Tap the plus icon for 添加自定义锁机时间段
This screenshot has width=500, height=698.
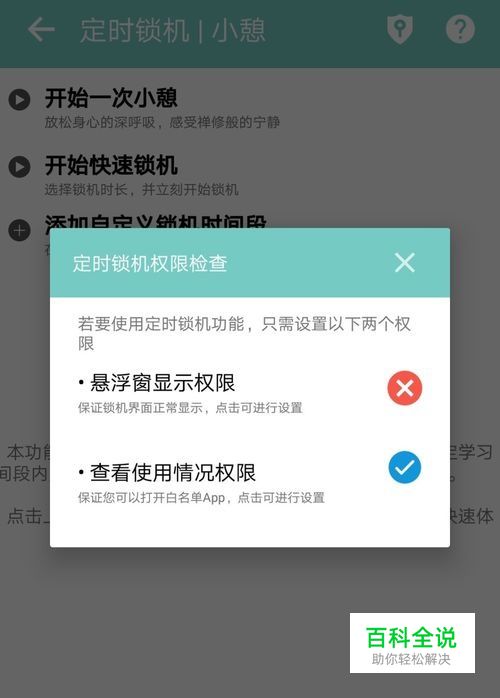tap(20, 230)
